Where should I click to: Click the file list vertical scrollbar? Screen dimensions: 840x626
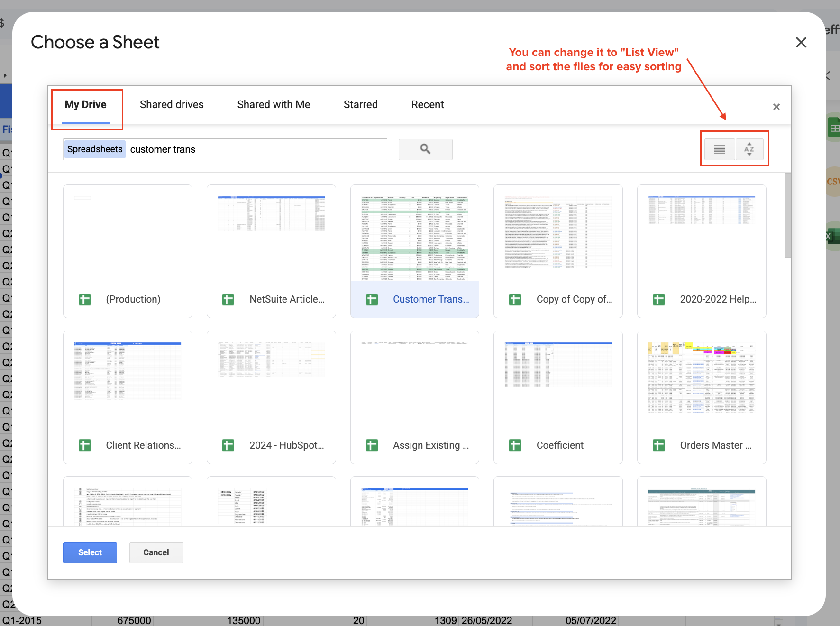[x=787, y=216]
